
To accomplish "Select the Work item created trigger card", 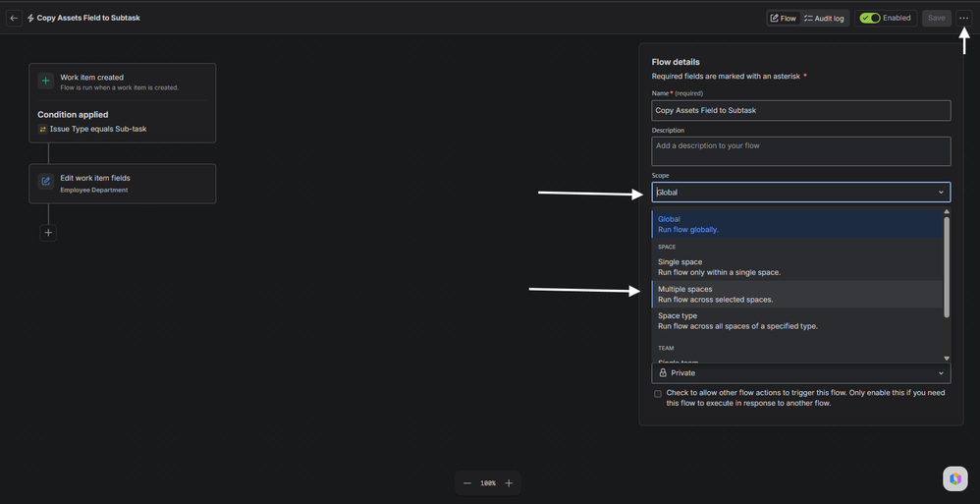I will [x=123, y=103].
